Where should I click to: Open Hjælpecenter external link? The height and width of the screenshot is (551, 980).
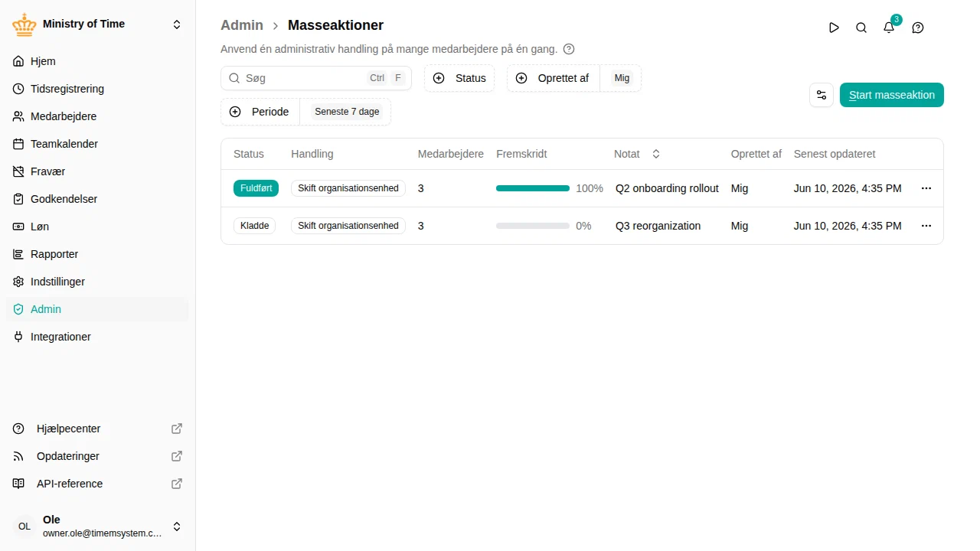[97, 429]
